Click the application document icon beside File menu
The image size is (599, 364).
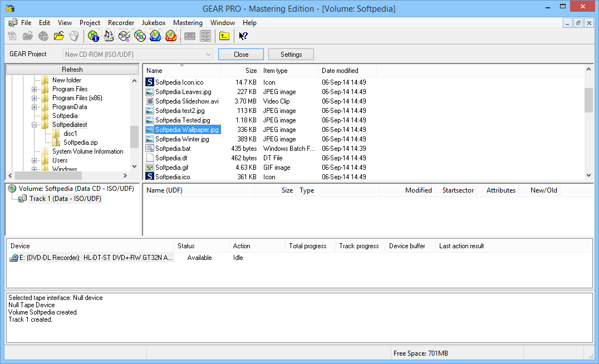[13, 23]
